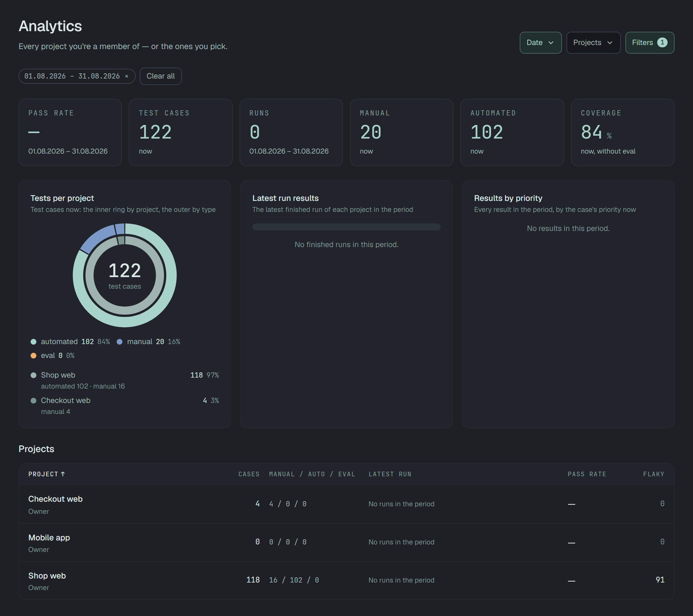
Task: Click the Pass Rate summary card
Action: (x=70, y=132)
